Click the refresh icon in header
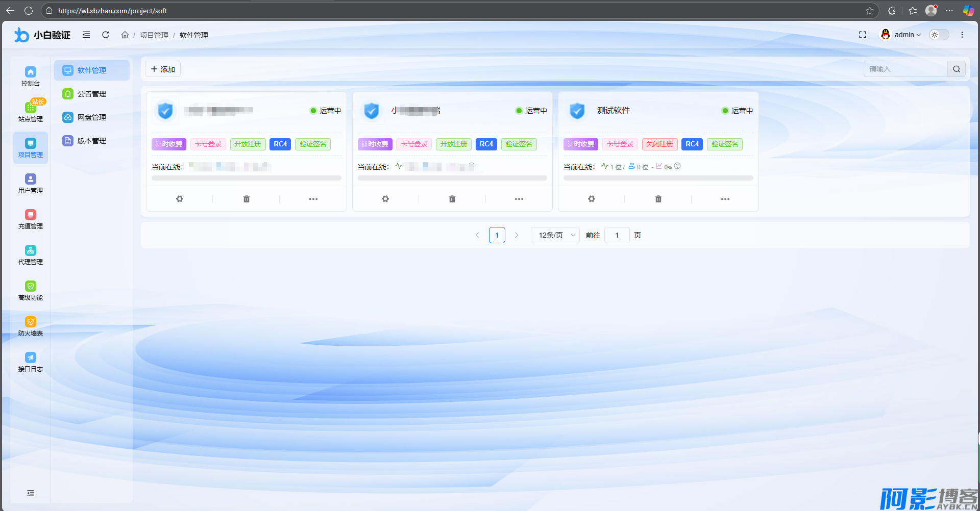This screenshot has height=511, width=980. pos(106,35)
